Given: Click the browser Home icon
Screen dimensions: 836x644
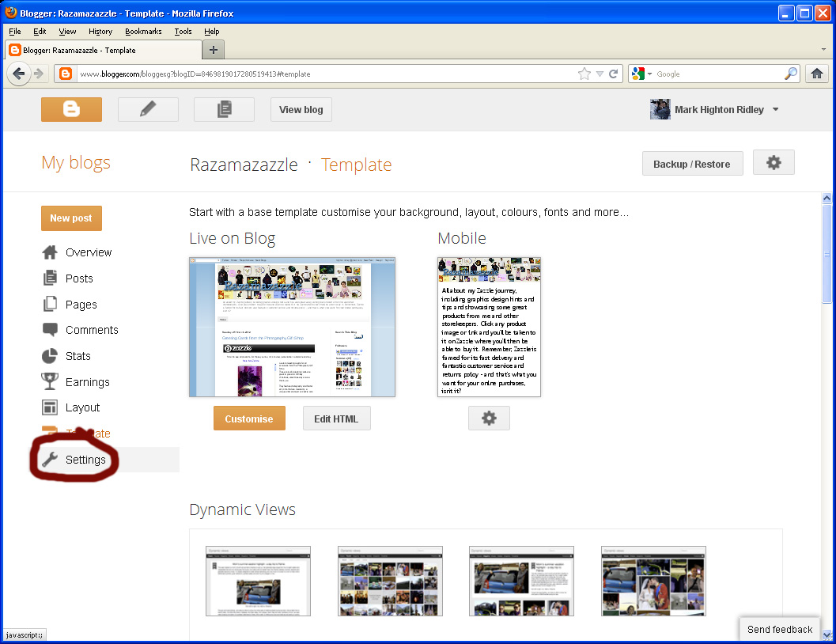Looking at the screenshot, I should point(817,74).
